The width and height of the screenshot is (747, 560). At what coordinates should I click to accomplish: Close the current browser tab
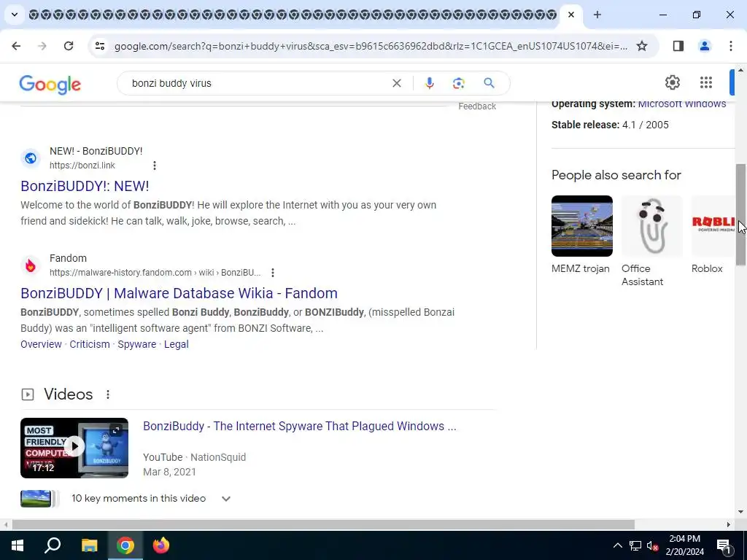(570, 15)
